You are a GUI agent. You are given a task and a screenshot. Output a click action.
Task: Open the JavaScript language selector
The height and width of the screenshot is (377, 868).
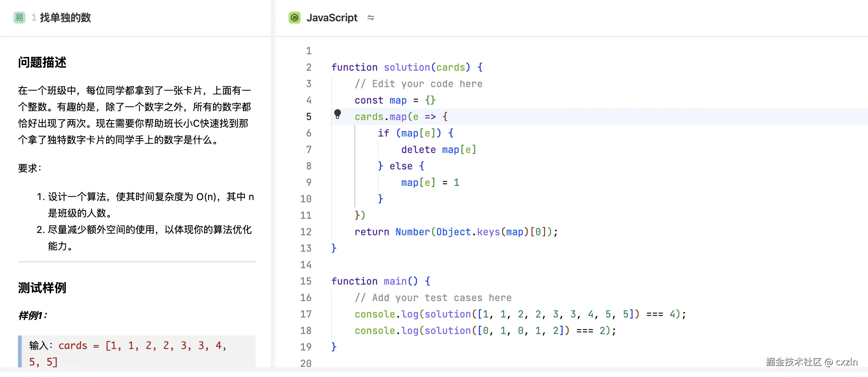coord(332,18)
